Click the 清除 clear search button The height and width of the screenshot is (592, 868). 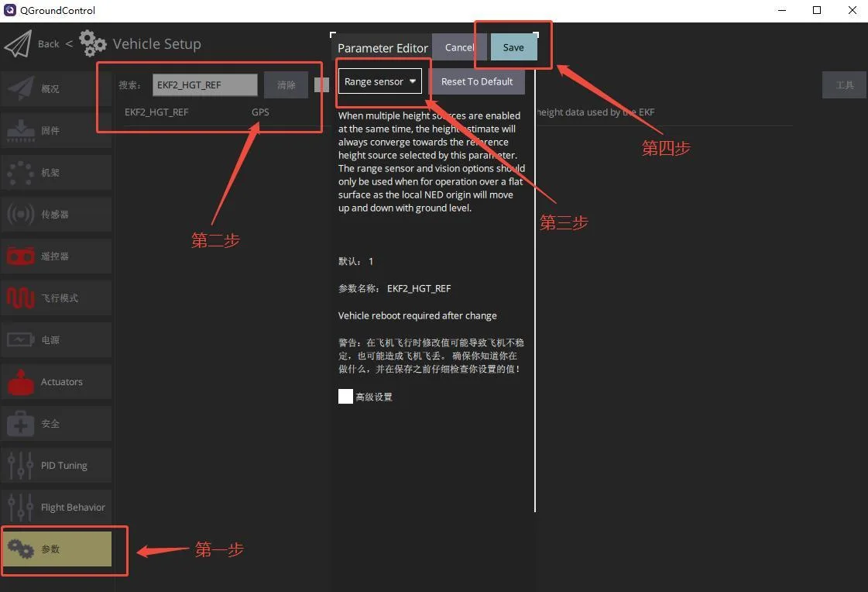[286, 84]
